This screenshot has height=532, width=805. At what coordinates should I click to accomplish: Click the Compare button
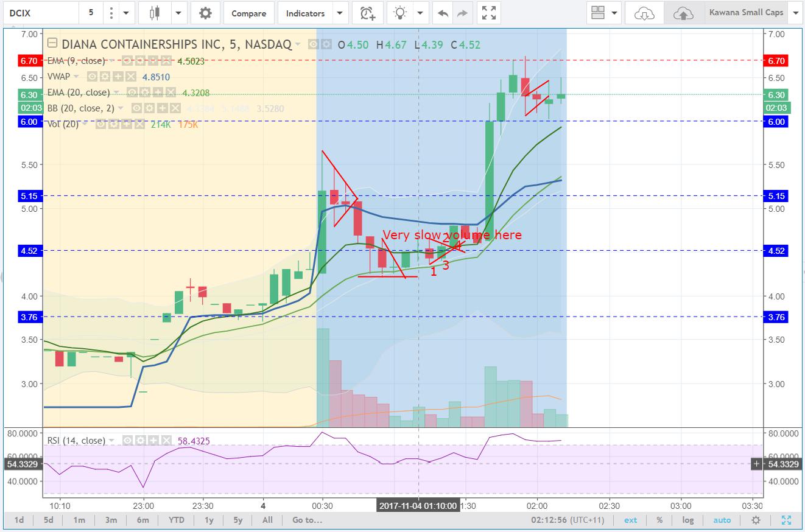pyautogui.click(x=248, y=13)
